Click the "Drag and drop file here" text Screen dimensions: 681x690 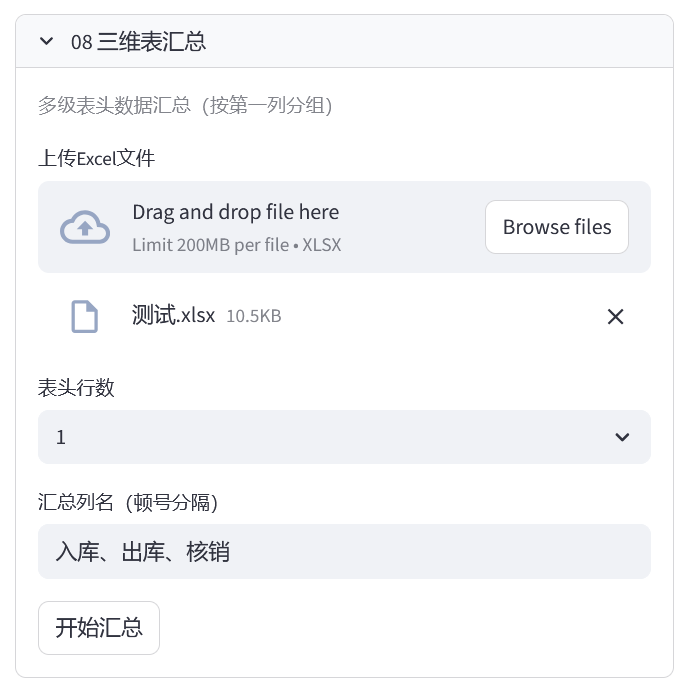[235, 212]
